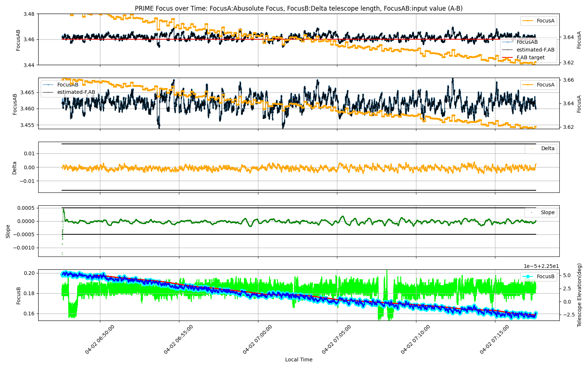
Task: Click the Telescope Elevation(deg) axis label
Action: pos(580,295)
